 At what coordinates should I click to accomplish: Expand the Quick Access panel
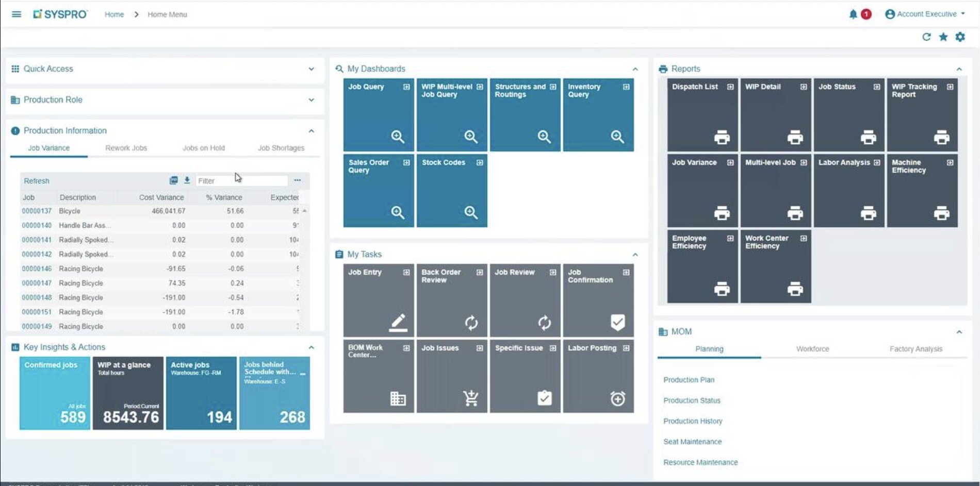(311, 69)
